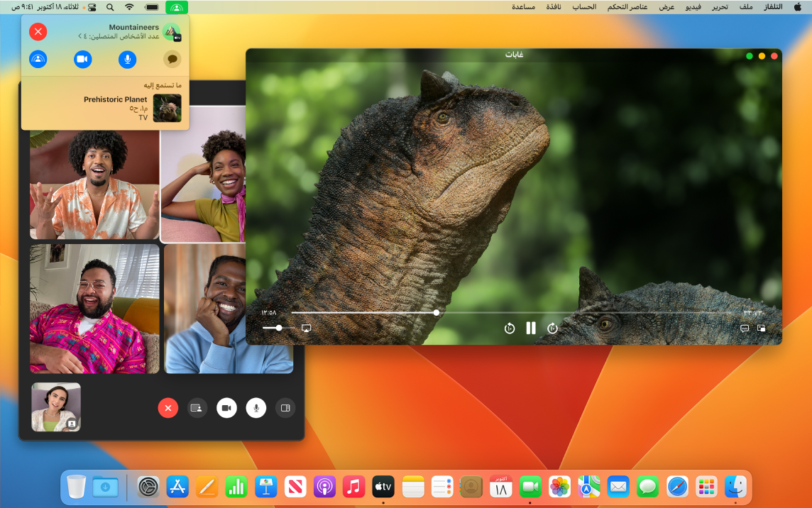Open Control Center from the menu bar

coord(92,8)
